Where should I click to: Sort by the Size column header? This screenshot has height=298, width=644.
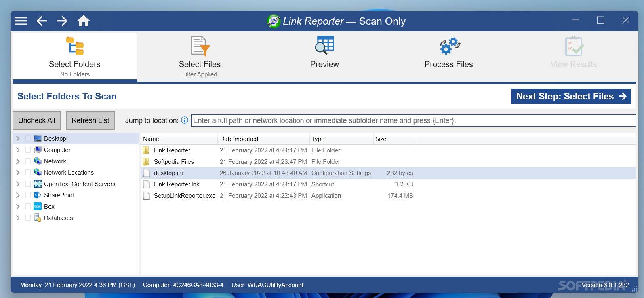[x=394, y=139]
